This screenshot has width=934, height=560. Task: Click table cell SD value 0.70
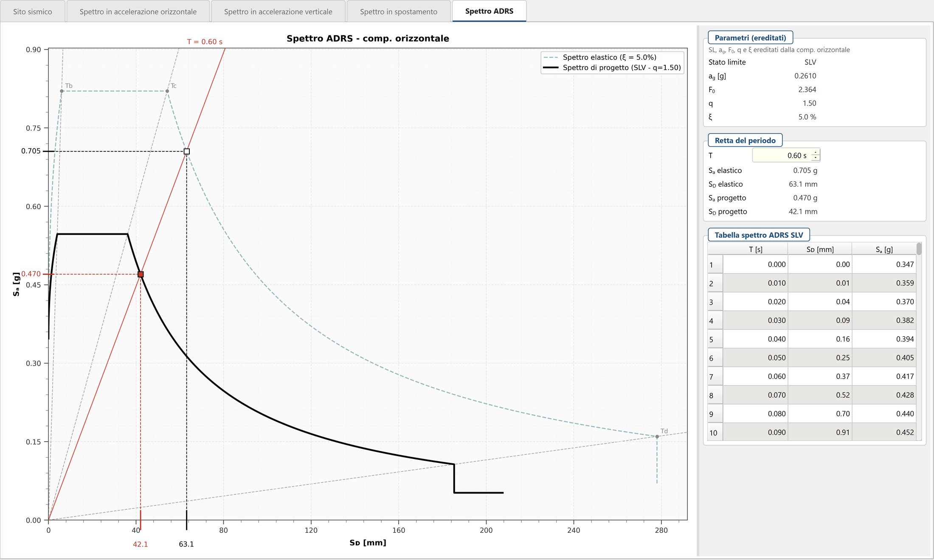pyautogui.click(x=820, y=414)
